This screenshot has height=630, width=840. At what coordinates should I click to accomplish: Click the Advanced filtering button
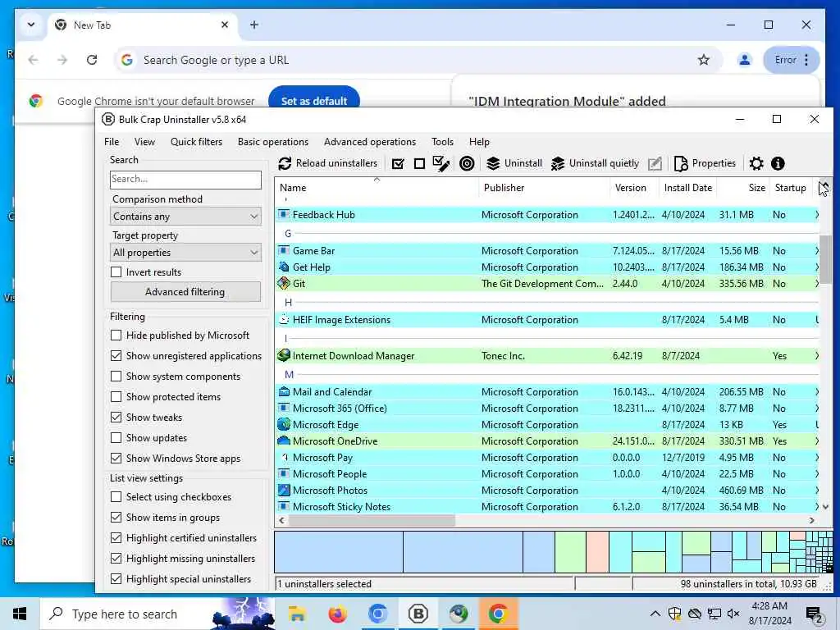coord(185,292)
